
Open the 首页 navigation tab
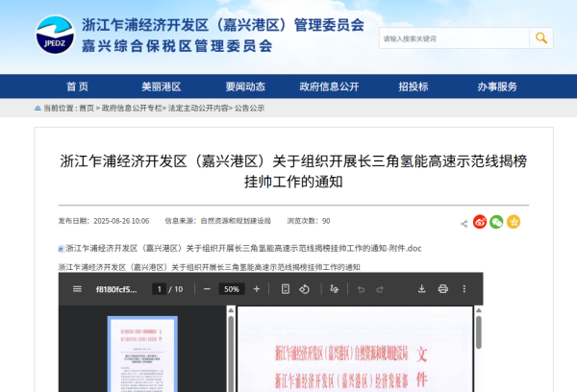click(x=77, y=86)
